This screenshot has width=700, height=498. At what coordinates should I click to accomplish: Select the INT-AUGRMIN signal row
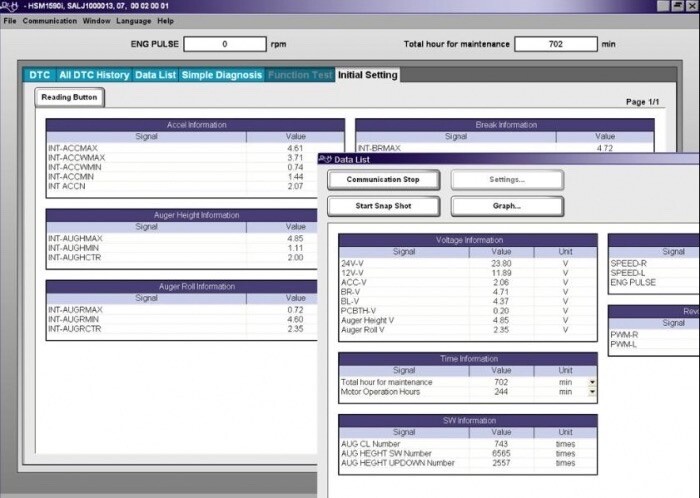(x=182, y=319)
